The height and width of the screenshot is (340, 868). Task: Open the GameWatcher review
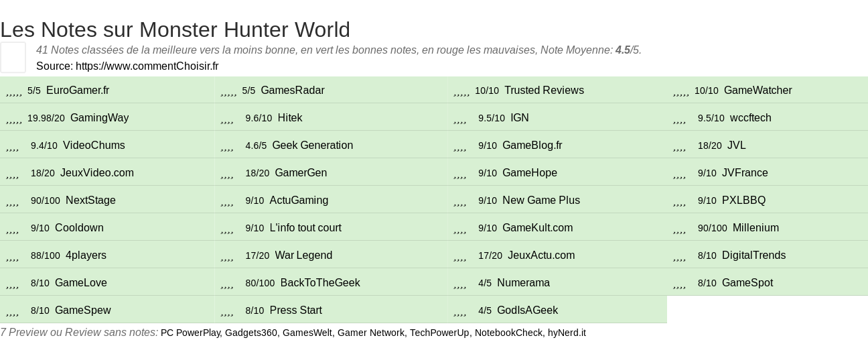758,91
